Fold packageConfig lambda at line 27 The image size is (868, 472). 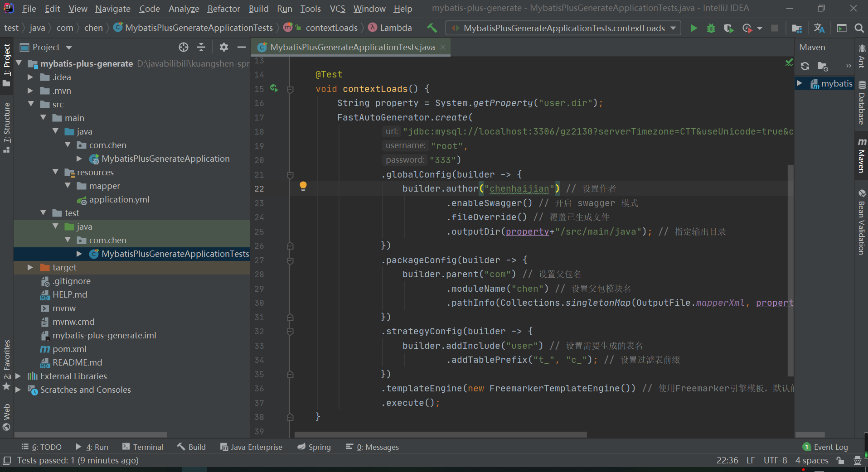click(x=290, y=260)
